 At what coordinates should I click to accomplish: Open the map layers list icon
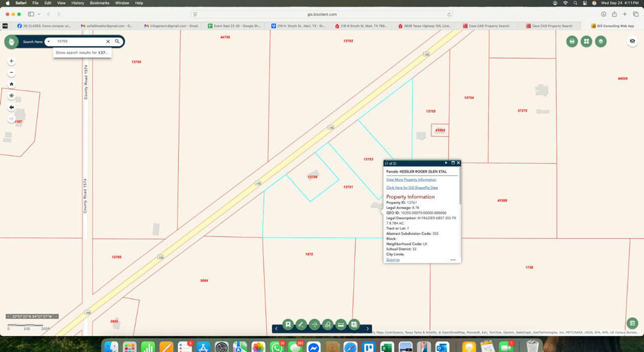pos(601,41)
